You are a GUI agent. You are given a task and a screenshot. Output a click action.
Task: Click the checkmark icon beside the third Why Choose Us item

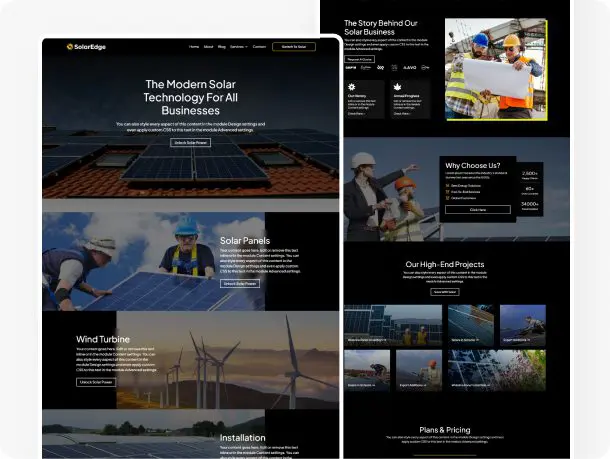[448, 198]
